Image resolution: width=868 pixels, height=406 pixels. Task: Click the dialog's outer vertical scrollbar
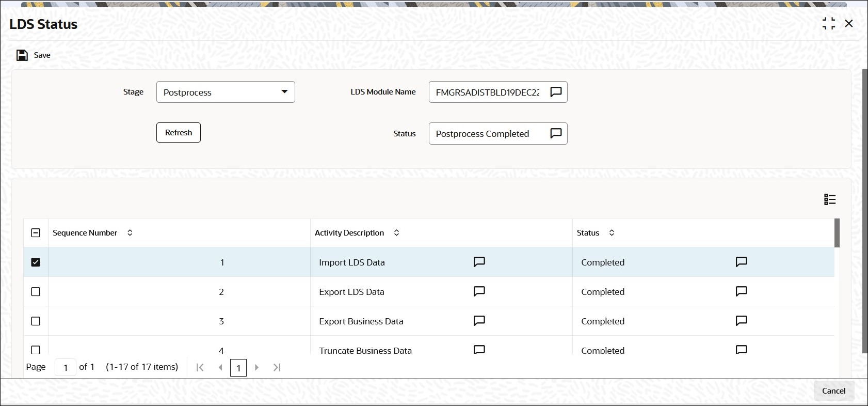point(865,211)
